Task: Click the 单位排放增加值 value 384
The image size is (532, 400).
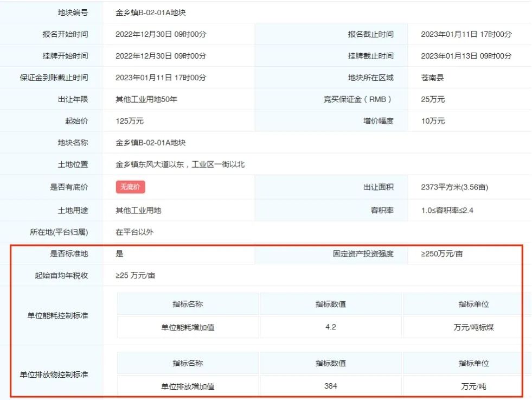Action: [331, 386]
